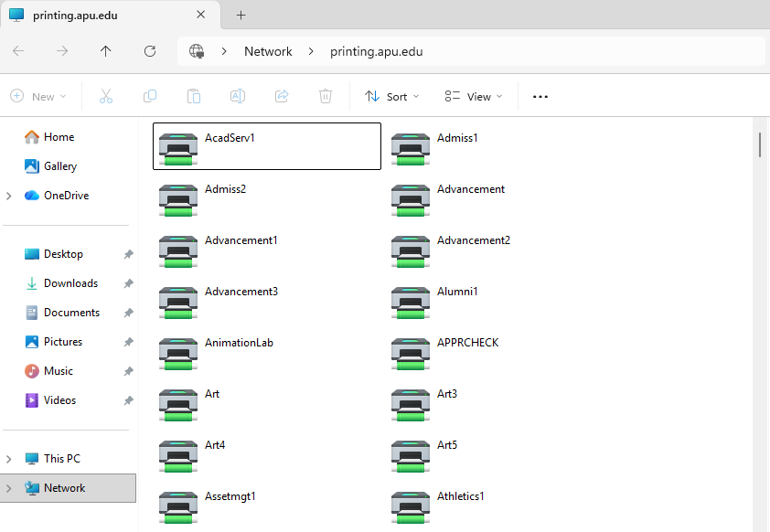The image size is (770, 532).
Task: Select the APPRCHECK printer icon
Action: coord(411,354)
